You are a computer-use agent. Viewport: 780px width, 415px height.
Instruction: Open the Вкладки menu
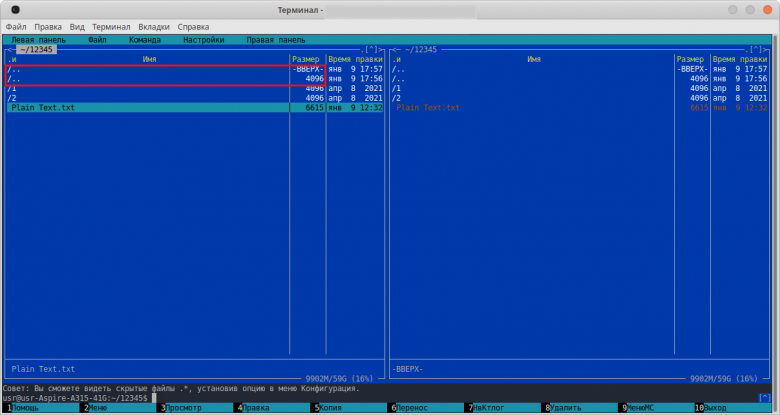pos(153,27)
